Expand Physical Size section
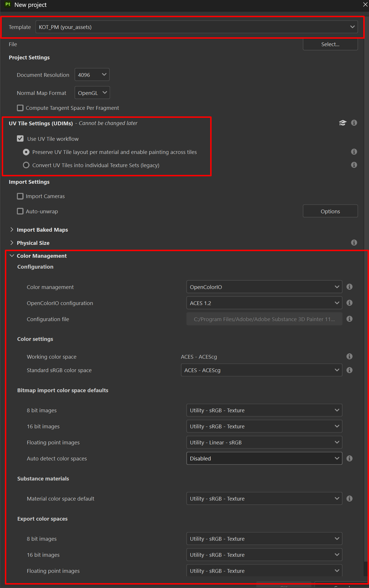Viewport: 369px width, 588px height. (x=12, y=243)
